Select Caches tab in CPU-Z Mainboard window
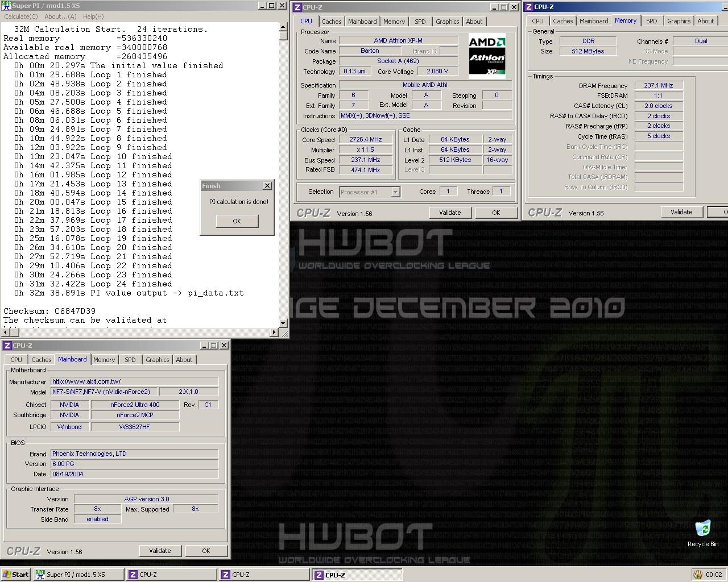 coord(42,360)
